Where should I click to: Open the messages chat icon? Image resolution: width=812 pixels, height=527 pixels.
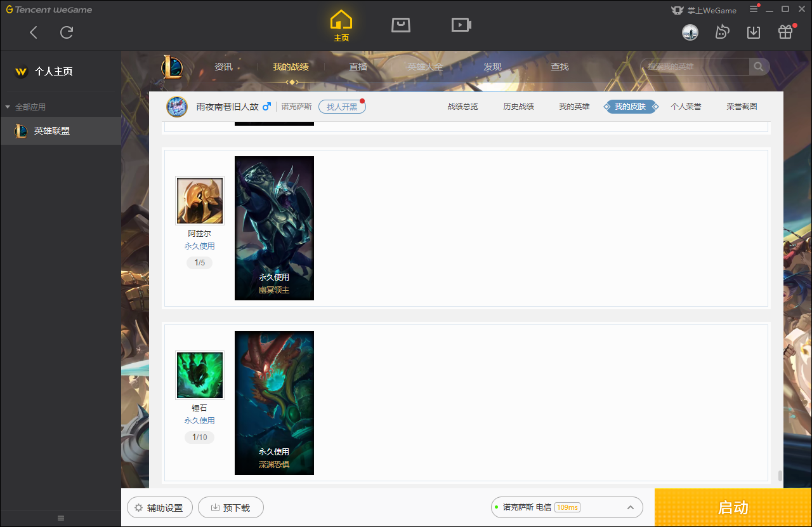(722, 32)
